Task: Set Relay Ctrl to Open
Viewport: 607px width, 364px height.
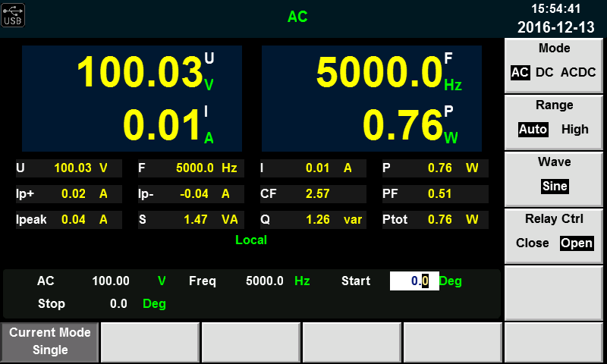Action: (577, 243)
